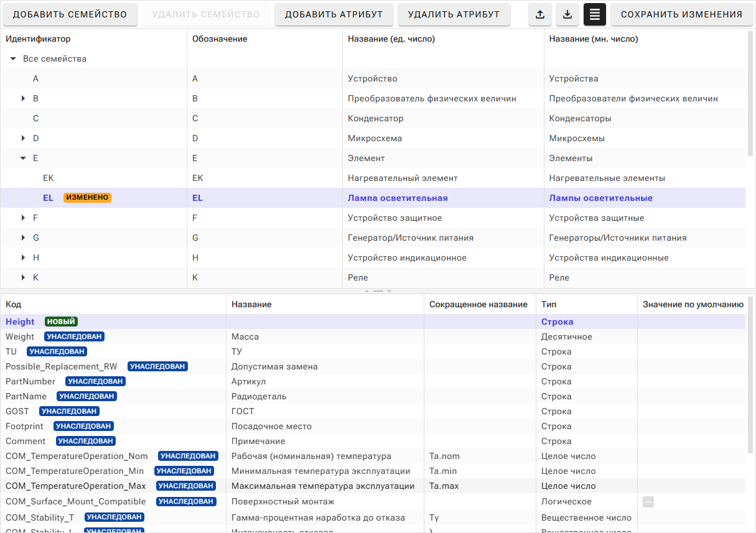This screenshot has width=756, height=533.
Task: Click 'Добавить атрибут' button
Action: (x=334, y=14)
